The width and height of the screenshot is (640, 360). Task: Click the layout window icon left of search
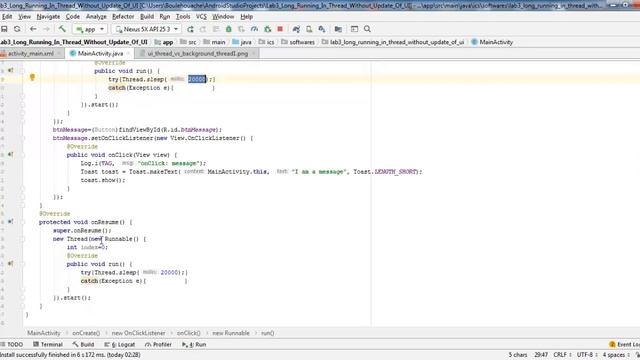[354, 29]
